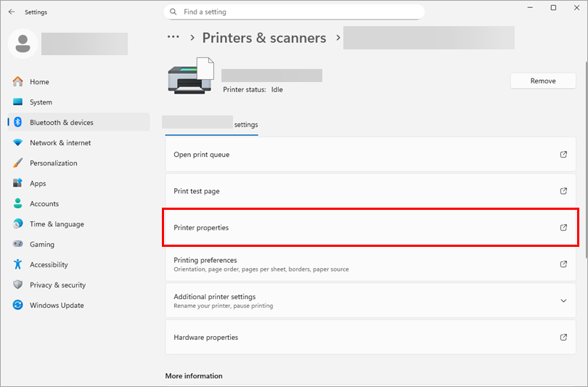
Task: Select the printer settings tab
Action: (x=211, y=124)
